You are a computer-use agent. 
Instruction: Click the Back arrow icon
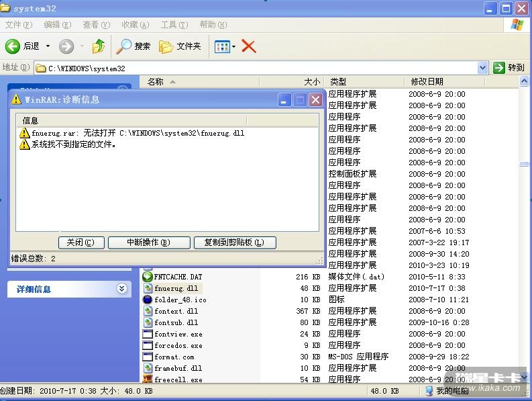coord(13,46)
